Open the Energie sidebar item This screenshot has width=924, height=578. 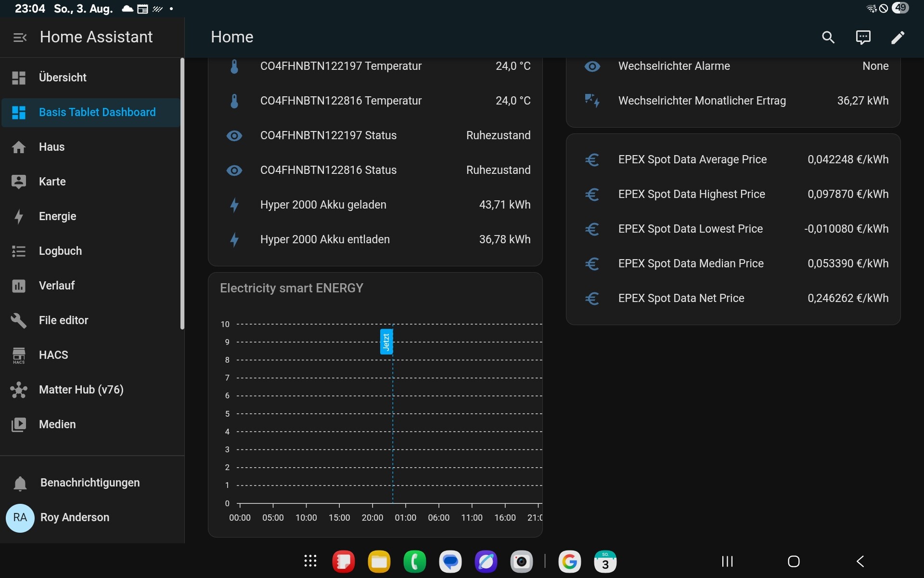[x=57, y=216]
